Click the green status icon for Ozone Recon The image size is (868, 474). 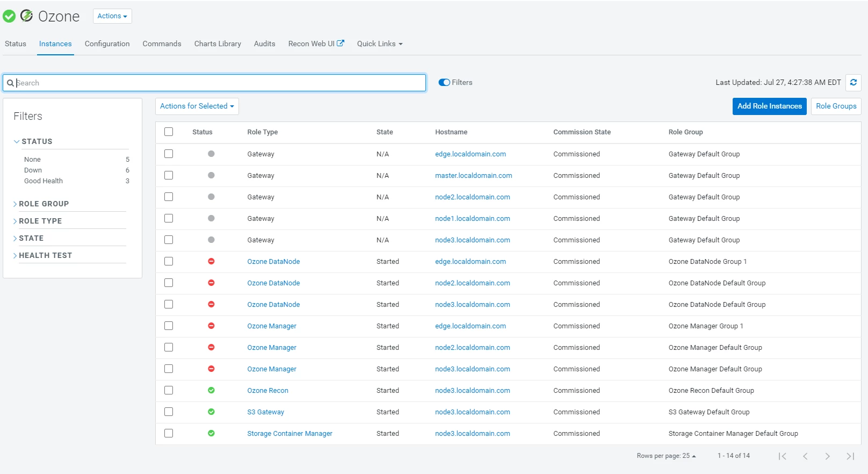pos(211,390)
